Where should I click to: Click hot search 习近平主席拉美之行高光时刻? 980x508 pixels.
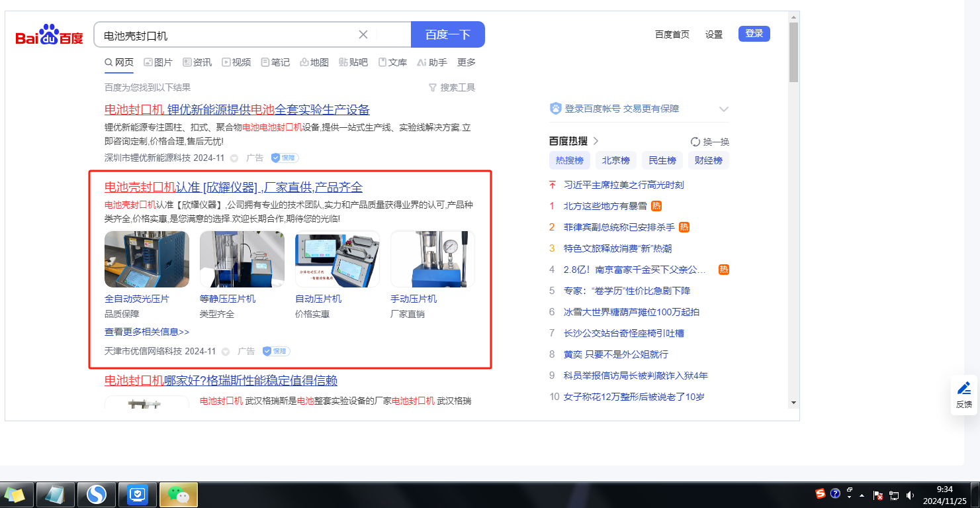[x=623, y=185]
